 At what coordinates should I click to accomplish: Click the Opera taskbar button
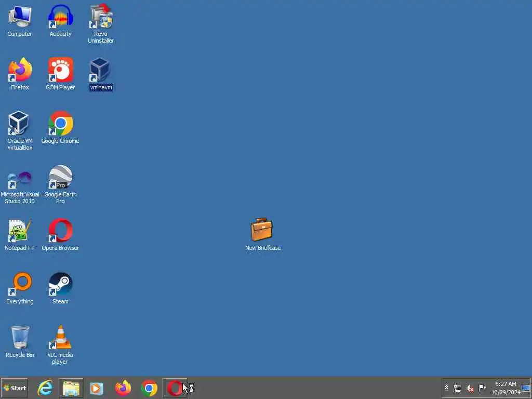175,388
